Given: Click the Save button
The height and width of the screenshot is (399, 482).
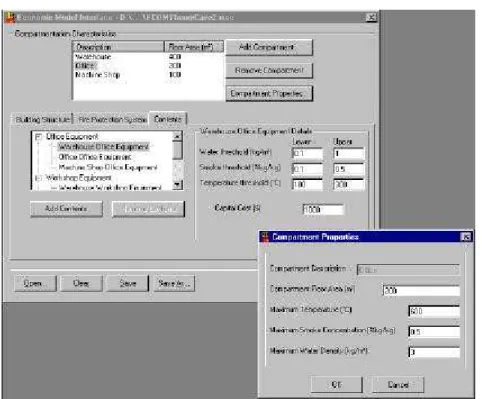Looking at the screenshot, I should pyautogui.click(x=127, y=284).
